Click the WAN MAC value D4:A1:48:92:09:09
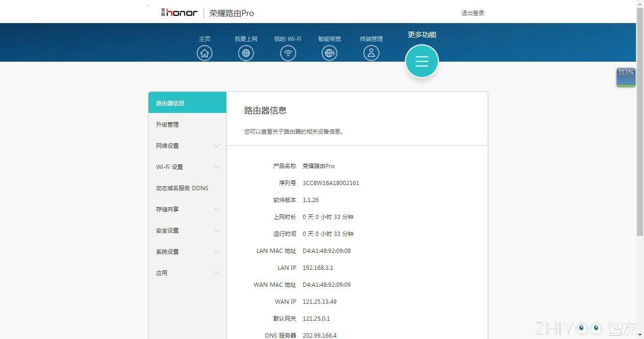 327,285
